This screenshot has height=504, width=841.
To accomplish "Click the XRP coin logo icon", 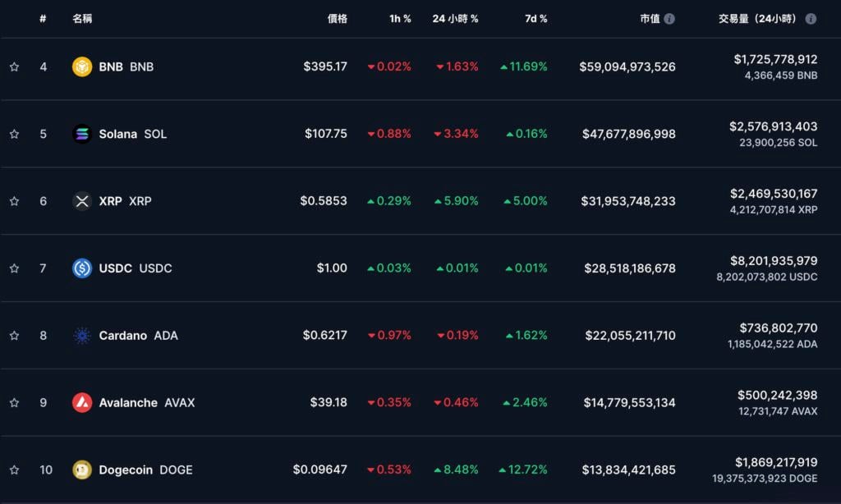I will (x=82, y=201).
